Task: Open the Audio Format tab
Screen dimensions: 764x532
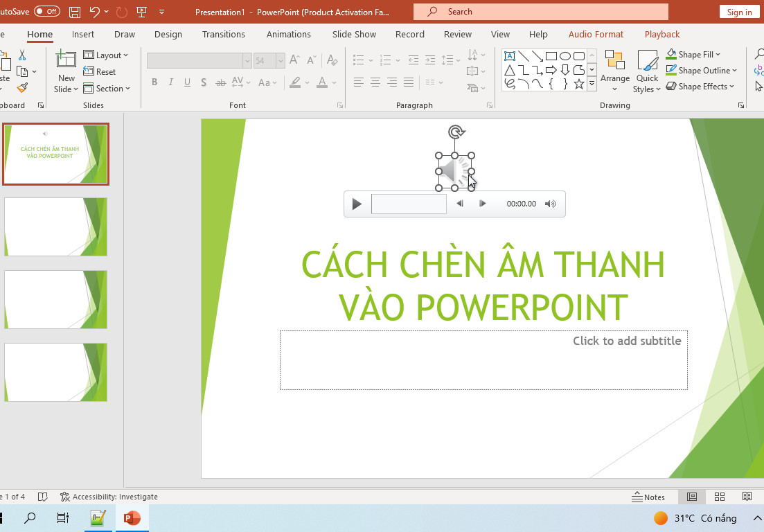Action: pyautogui.click(x=596, y=34)
